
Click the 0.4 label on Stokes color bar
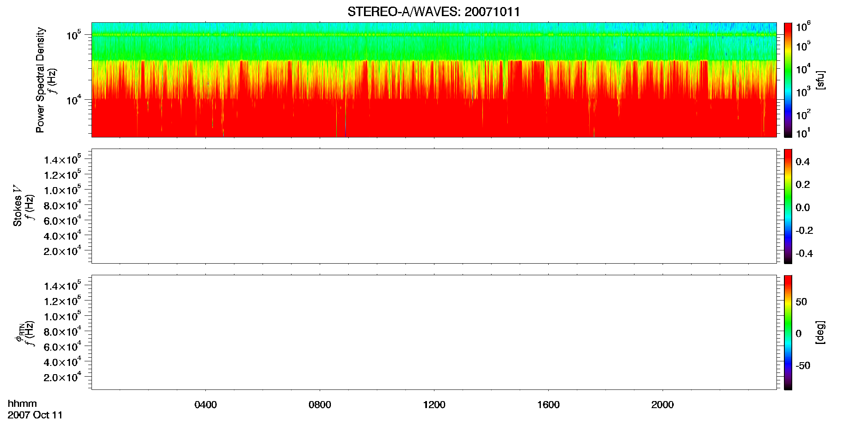[x=803, y=162]
